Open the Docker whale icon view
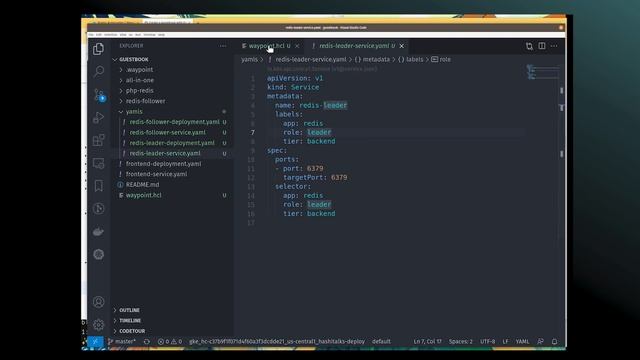Viewport: 640px width, 360px height. [x=98, y=231]
